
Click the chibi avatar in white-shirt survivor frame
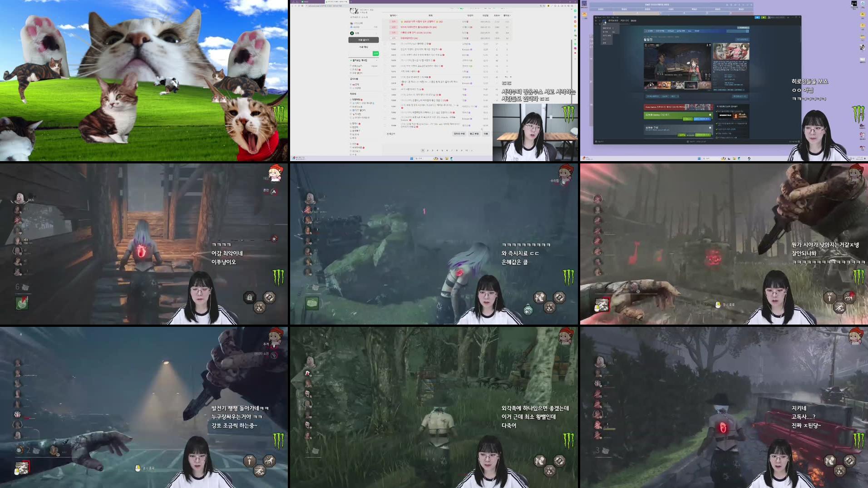click(565, 337)
